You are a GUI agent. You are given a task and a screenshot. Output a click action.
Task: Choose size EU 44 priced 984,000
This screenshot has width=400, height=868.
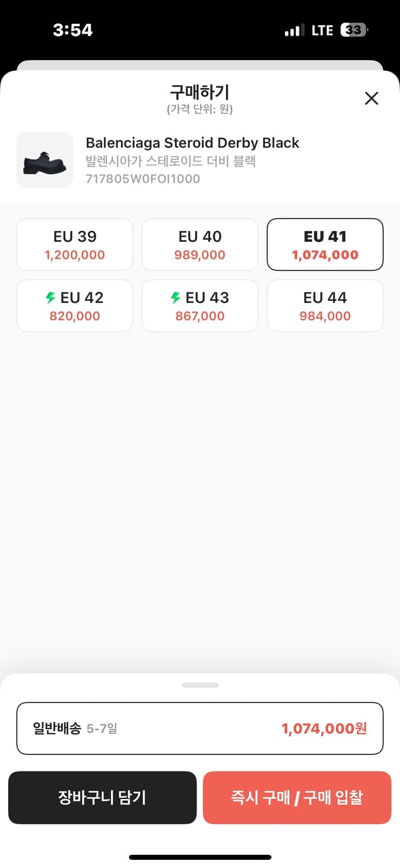tap(325, 306)
